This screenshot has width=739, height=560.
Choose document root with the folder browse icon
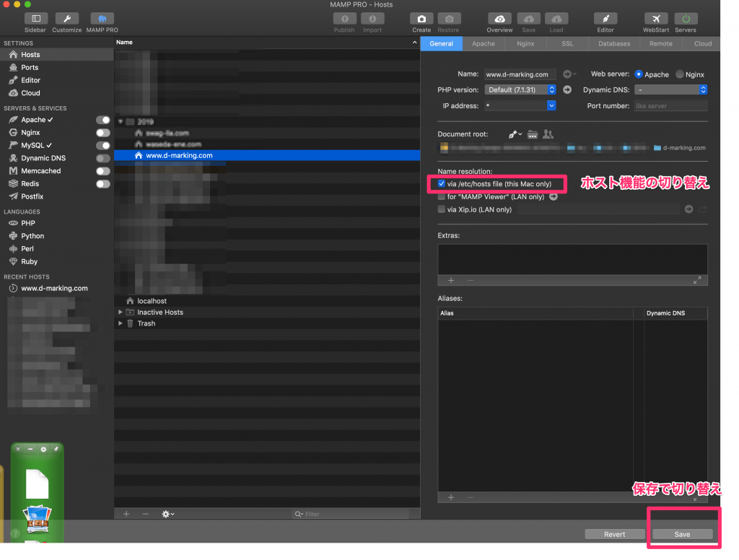click(532, 134)
